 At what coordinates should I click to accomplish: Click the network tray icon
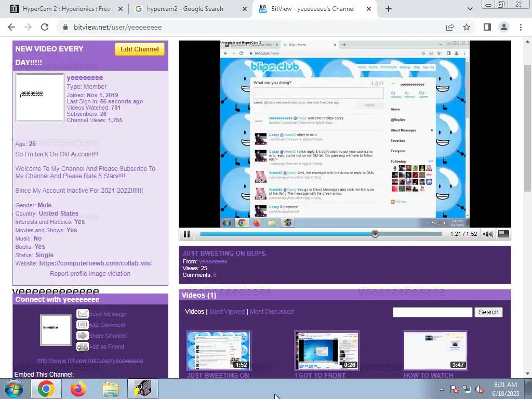[x=467, y=390]
